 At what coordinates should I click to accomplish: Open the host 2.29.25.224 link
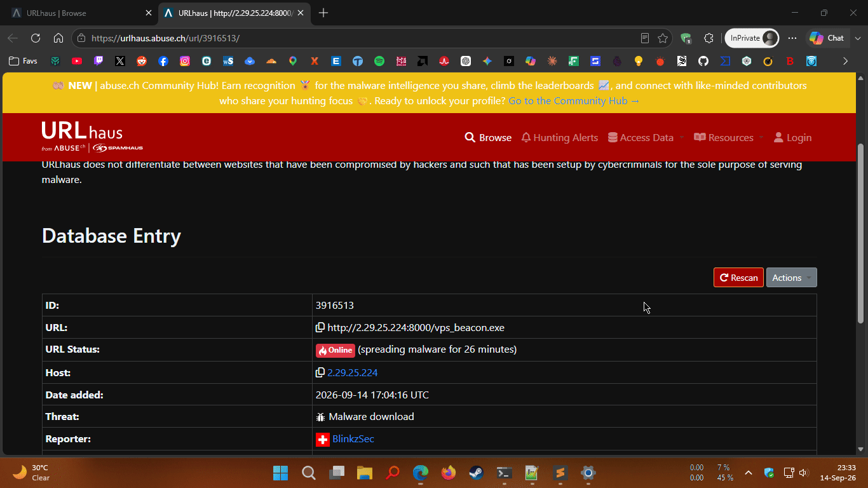click(353, 372)
